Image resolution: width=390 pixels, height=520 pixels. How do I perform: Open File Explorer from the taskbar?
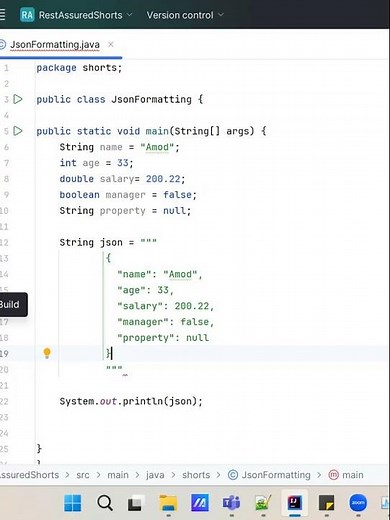[x=168, y=503]
